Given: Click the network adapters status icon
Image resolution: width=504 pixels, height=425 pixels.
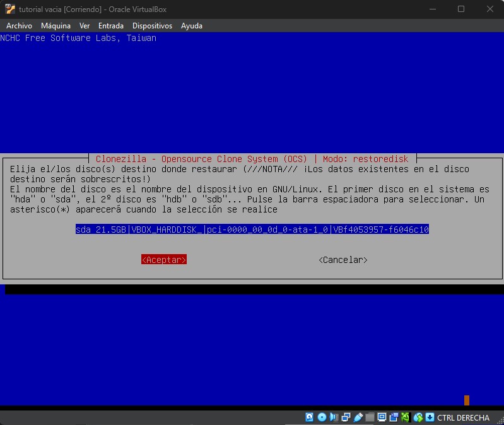Looking at the screenshot, I should coord(346,417).
